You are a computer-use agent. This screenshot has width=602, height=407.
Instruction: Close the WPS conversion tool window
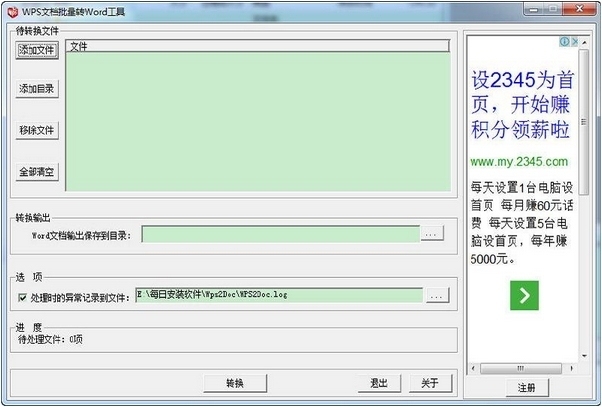580,9
